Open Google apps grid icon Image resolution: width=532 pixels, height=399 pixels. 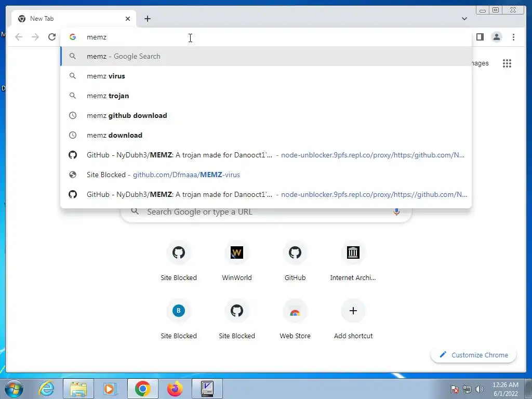point(507,63)
